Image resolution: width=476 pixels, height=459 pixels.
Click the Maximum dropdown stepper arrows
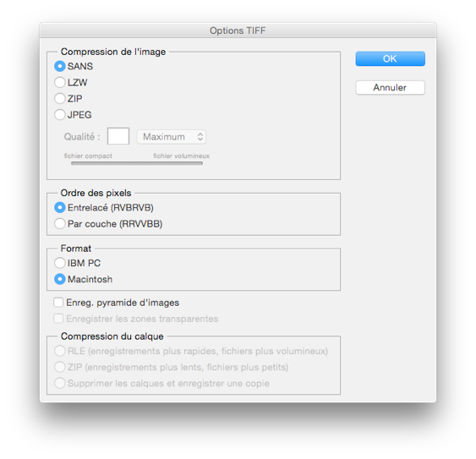200,137
